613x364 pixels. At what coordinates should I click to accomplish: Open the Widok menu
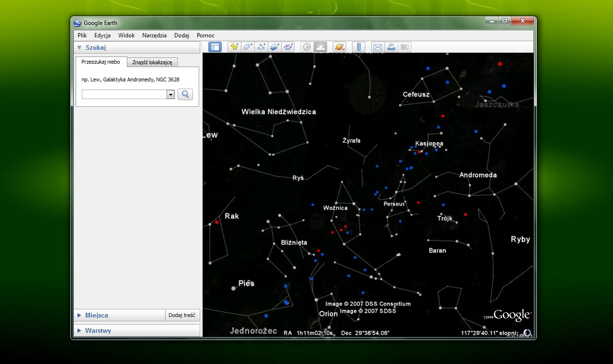pyautogui.click(x=126, y=35)
